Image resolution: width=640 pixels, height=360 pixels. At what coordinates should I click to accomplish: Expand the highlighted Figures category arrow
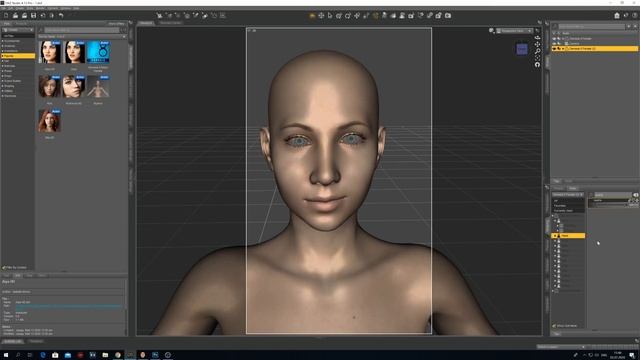pyautogui.click(x=3, y=56)
